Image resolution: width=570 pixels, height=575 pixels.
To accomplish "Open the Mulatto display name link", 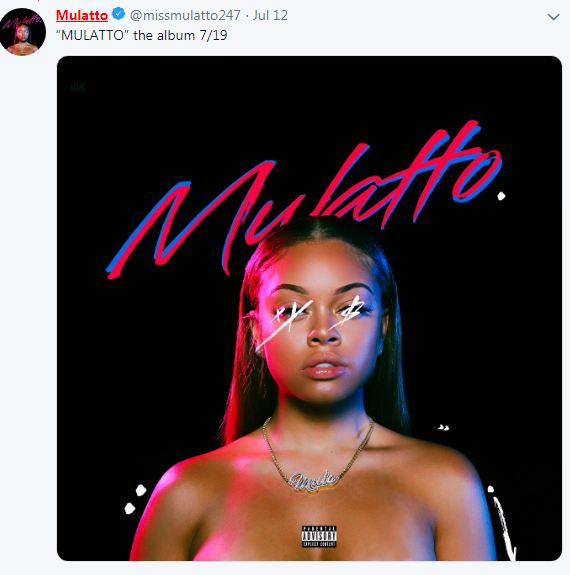I will click(82, 15).
